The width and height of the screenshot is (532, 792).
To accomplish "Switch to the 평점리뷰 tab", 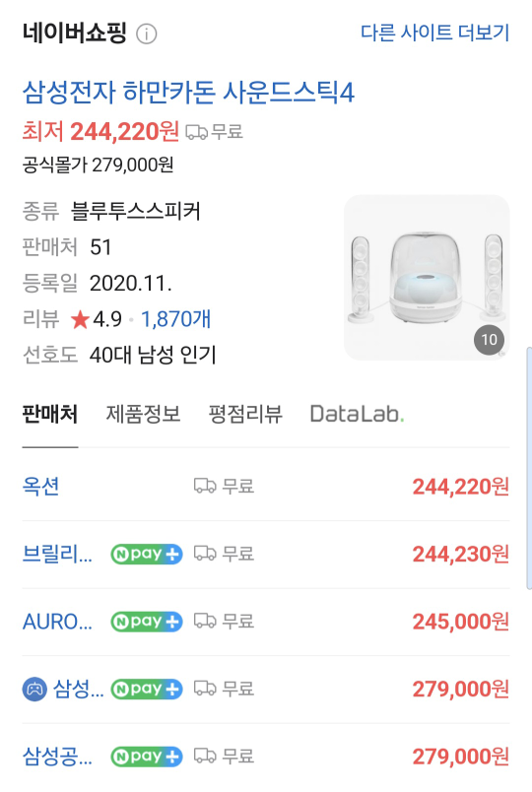I will (x=245, y=414).
